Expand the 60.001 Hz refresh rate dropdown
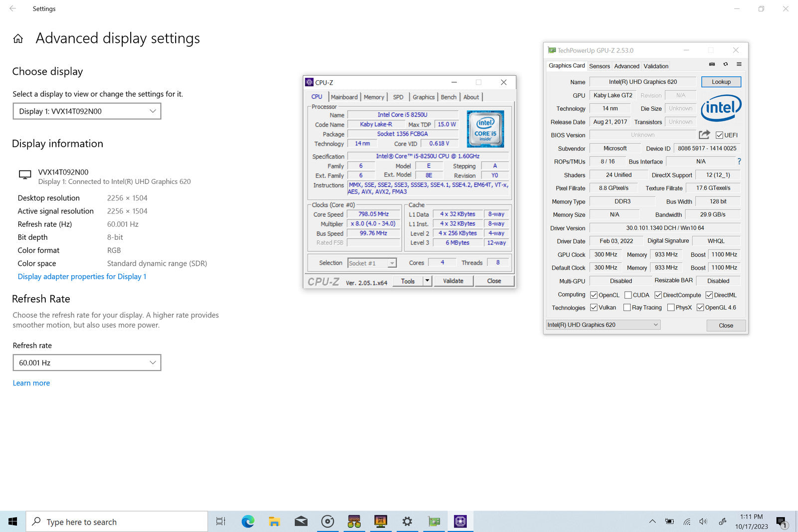This screenshot has width=798, height=532. point(87,362)
